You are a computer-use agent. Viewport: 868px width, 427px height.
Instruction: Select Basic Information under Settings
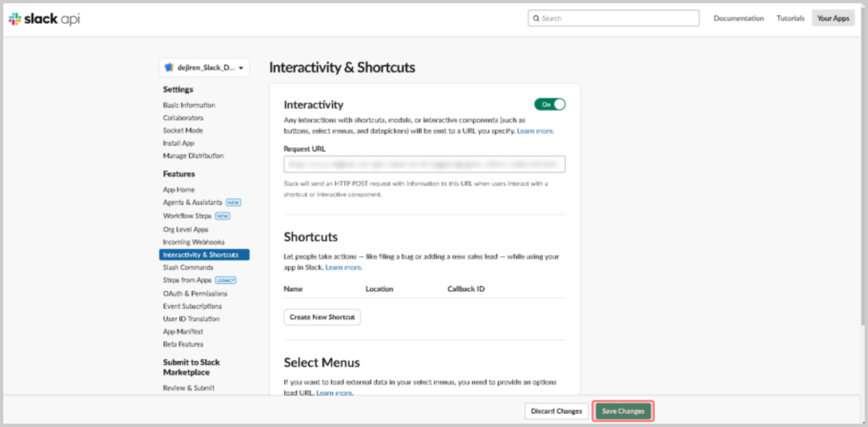pyautogui.click(x=189, y=105)
